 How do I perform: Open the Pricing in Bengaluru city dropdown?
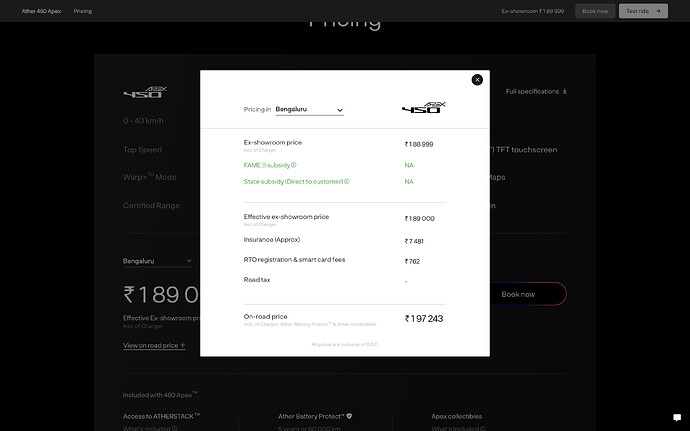coord(309,110)
